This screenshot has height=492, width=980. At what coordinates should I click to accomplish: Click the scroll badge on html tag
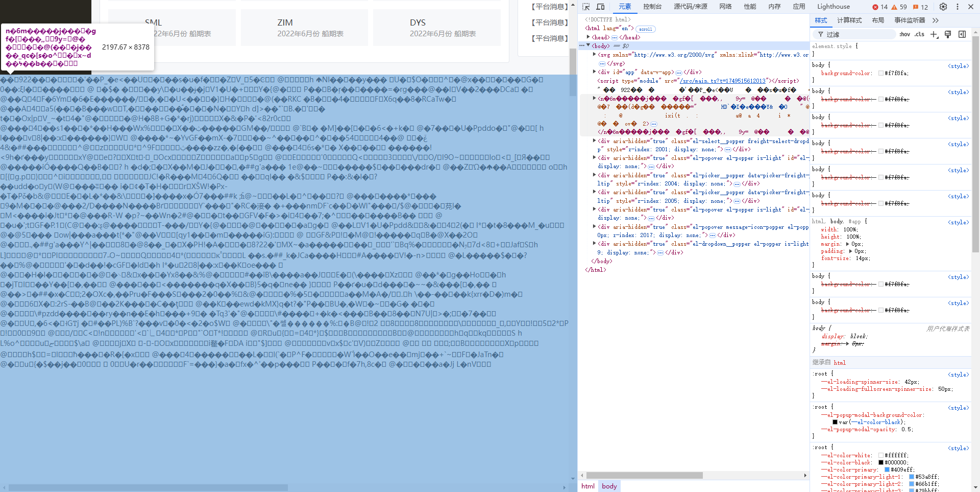tap(646, 29)
